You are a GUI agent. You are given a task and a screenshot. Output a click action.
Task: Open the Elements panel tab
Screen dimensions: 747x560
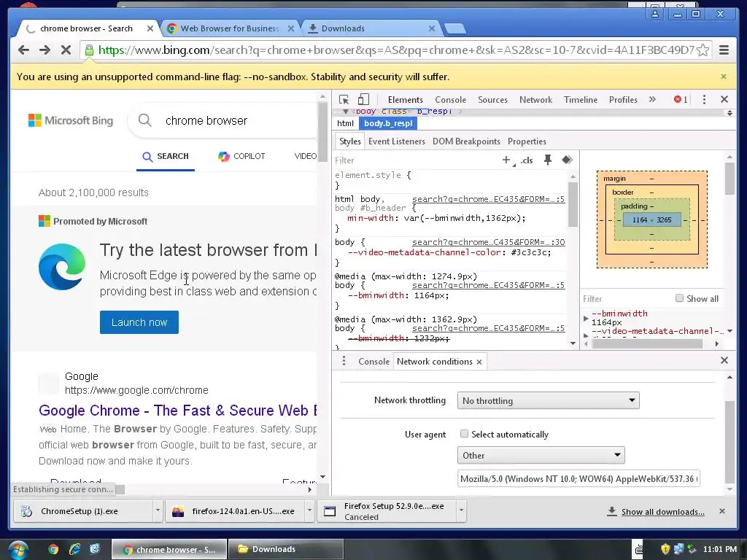pos(405,99)
